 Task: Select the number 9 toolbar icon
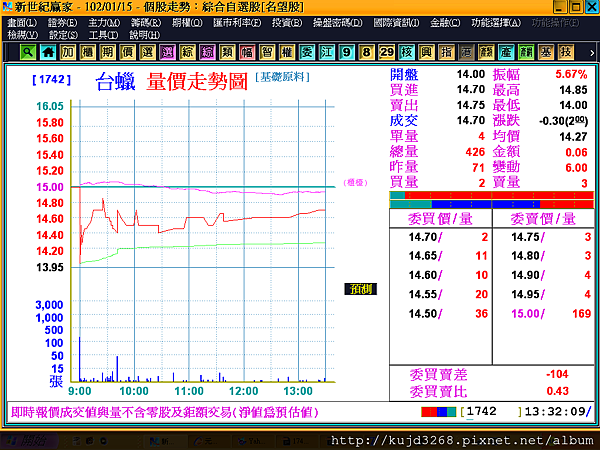[x=346, y=52]
